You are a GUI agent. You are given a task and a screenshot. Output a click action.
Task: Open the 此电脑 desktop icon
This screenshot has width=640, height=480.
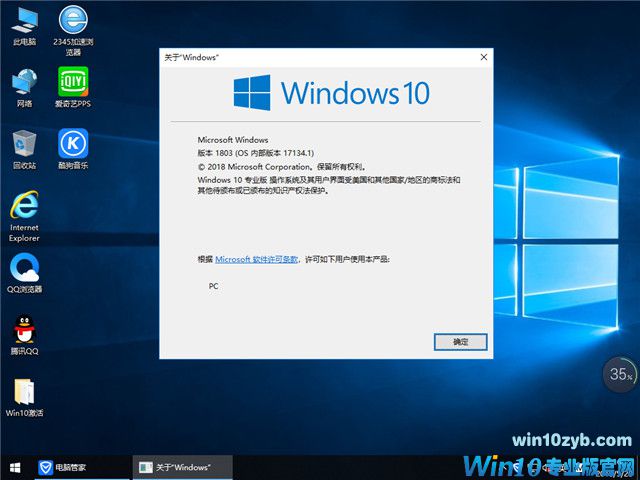point(24,27)
